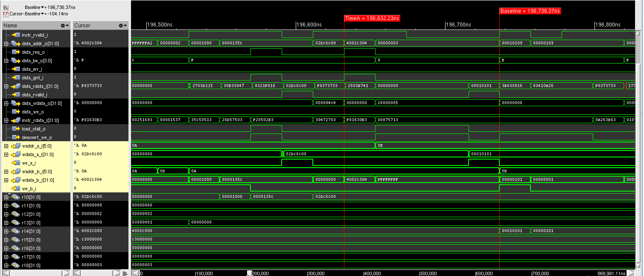Image resolution: width=644 pixels, height=276 pixels.
Task: Click the red TimeA marker label
Action: pos(371,18)
